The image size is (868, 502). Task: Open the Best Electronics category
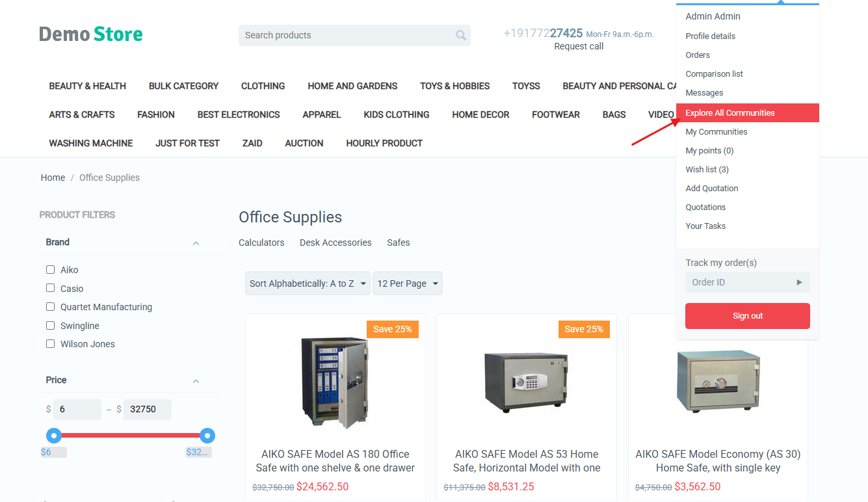click(239, 114)
